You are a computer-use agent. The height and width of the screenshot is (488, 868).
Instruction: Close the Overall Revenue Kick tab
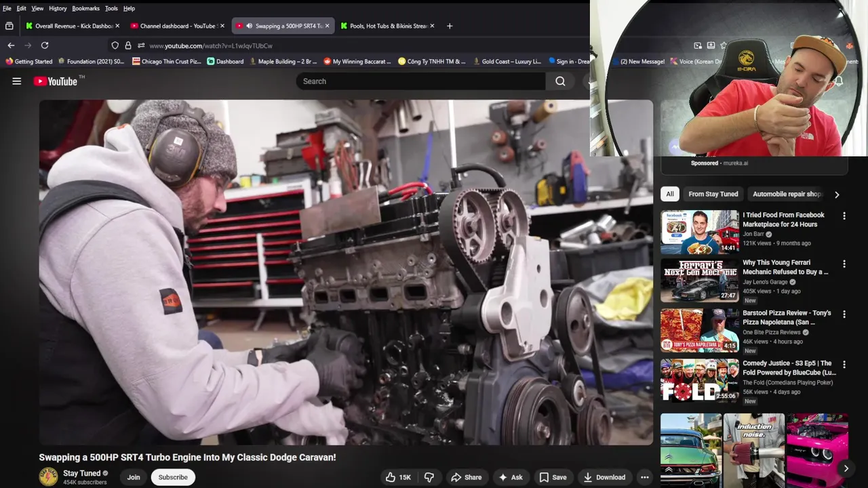click(117, 26)
